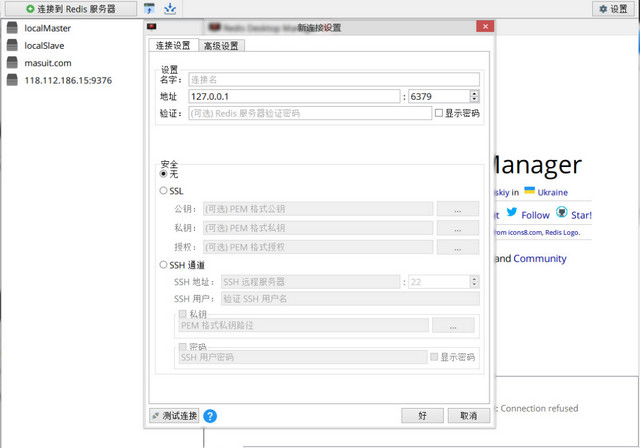The width and height of the screenshot is (640, 448).
Task: Click the import connections icon in toolbar
Action: [x=149, y=9]
